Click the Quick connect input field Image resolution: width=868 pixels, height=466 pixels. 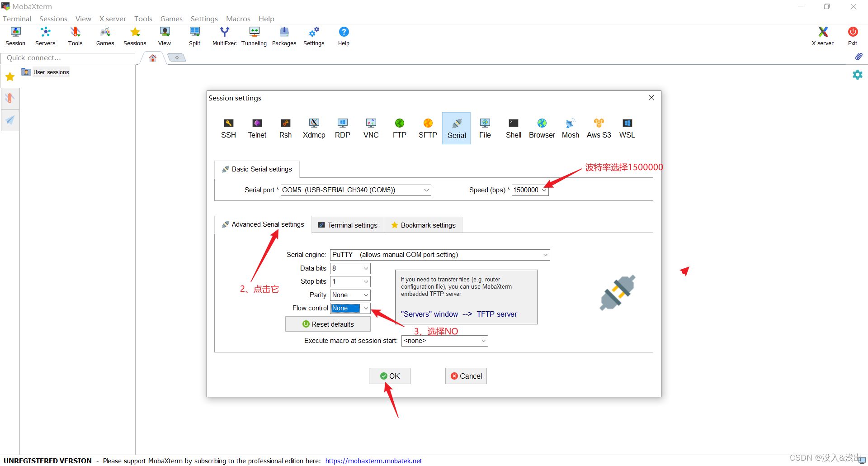click(x=68, y=58)
